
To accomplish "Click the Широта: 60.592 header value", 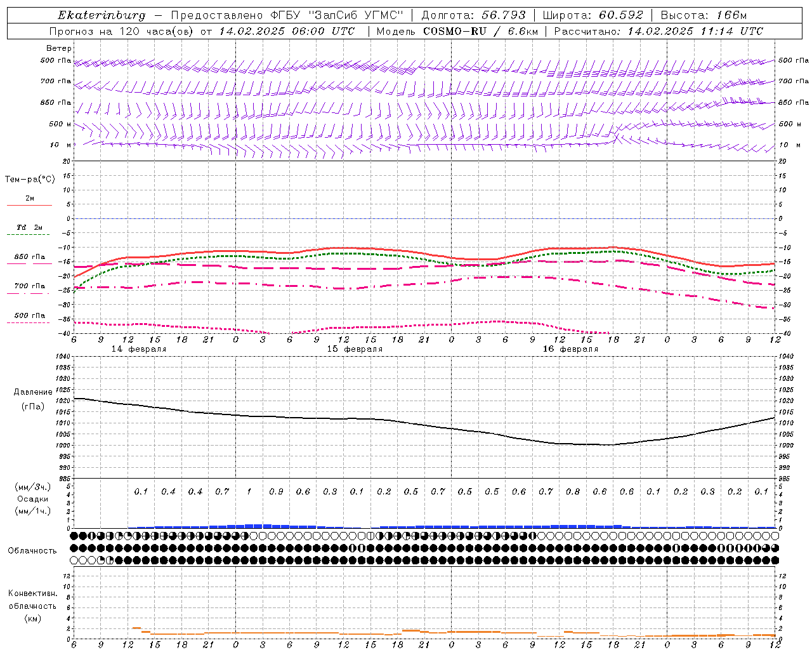I will [594, 15].
